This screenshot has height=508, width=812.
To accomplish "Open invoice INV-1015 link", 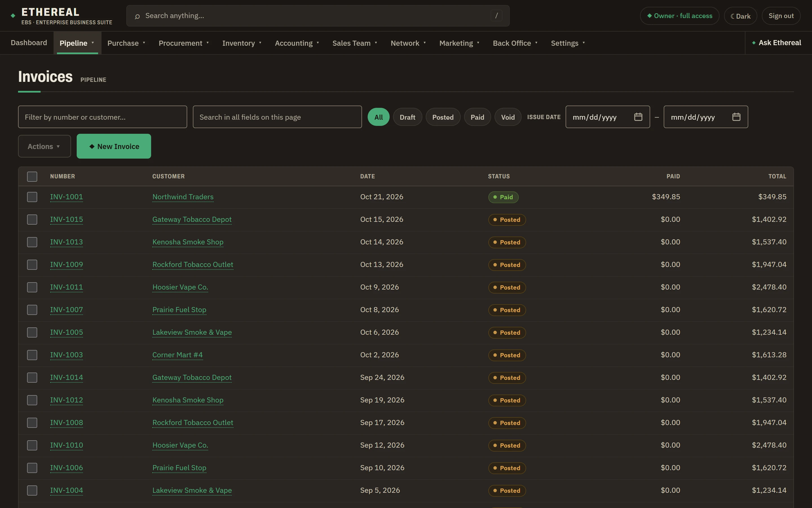I will tap(67, 219).
